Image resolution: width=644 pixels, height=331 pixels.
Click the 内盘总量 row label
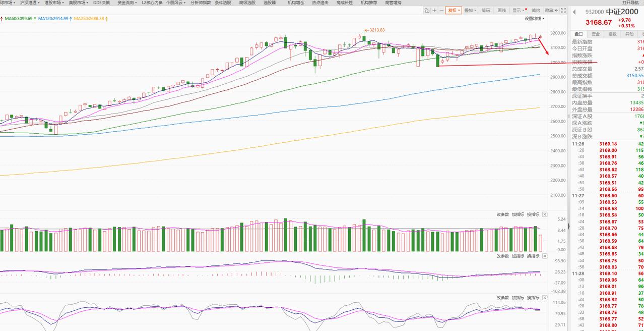[582, 102]
